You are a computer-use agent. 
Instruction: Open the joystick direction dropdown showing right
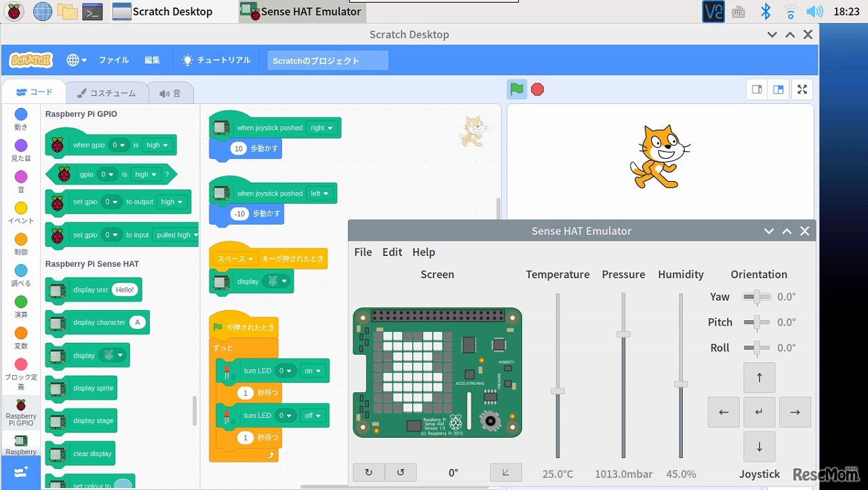[x=322, y=128]
